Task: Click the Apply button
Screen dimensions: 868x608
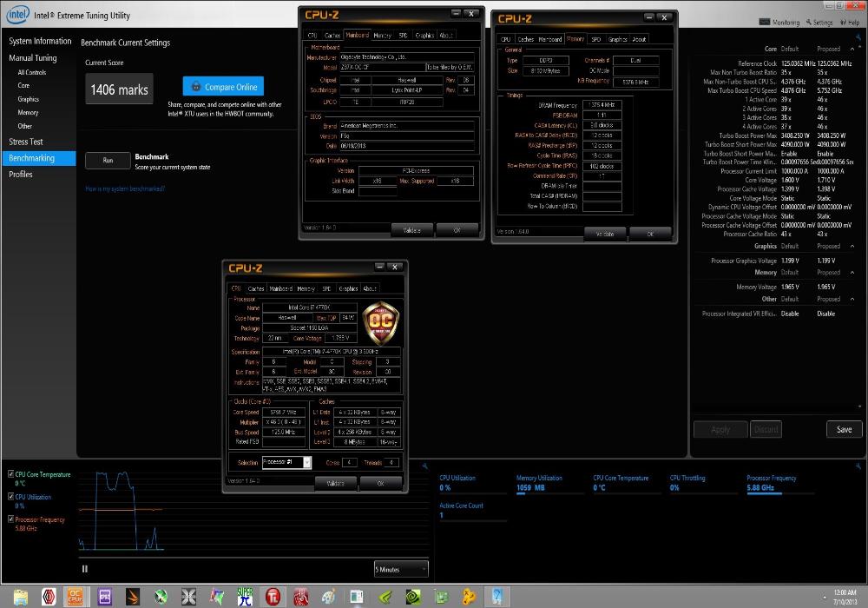Action: click(x=720, y=429)
